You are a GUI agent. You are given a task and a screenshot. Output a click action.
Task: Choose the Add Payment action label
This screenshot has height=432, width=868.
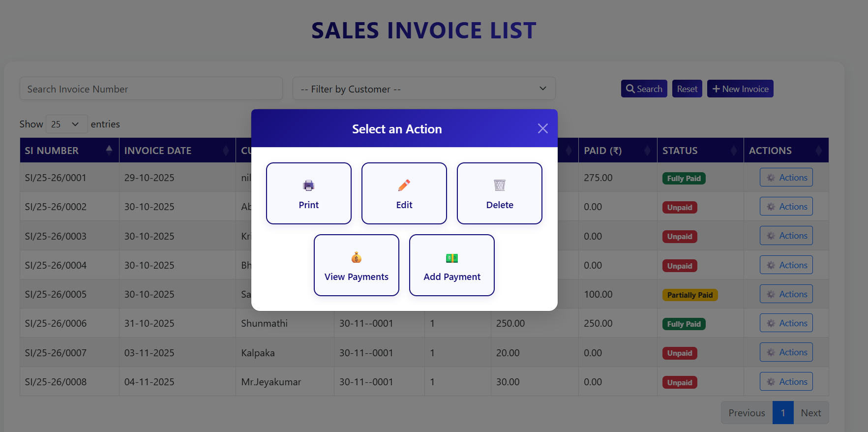click(452, 277)
